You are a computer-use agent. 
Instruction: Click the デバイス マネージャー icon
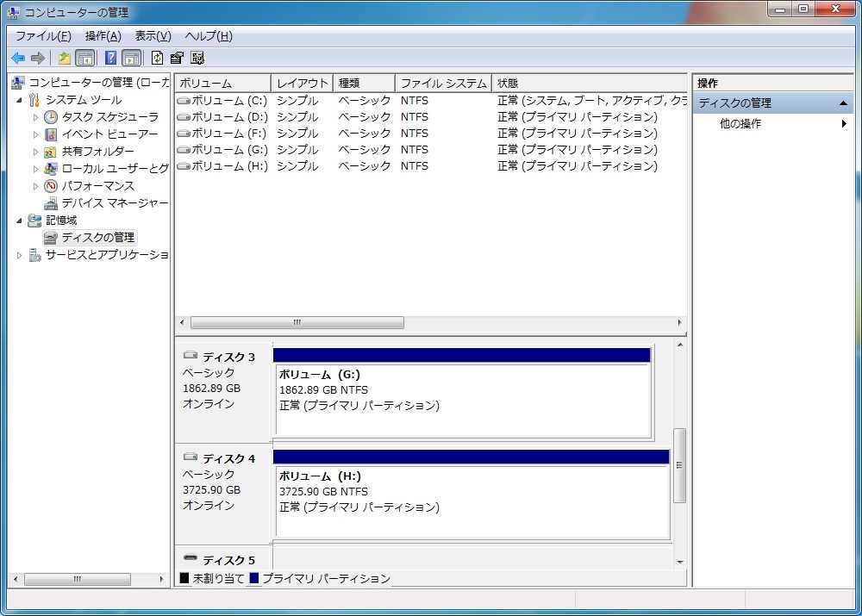pyautogui.click(x=51, y=203)
